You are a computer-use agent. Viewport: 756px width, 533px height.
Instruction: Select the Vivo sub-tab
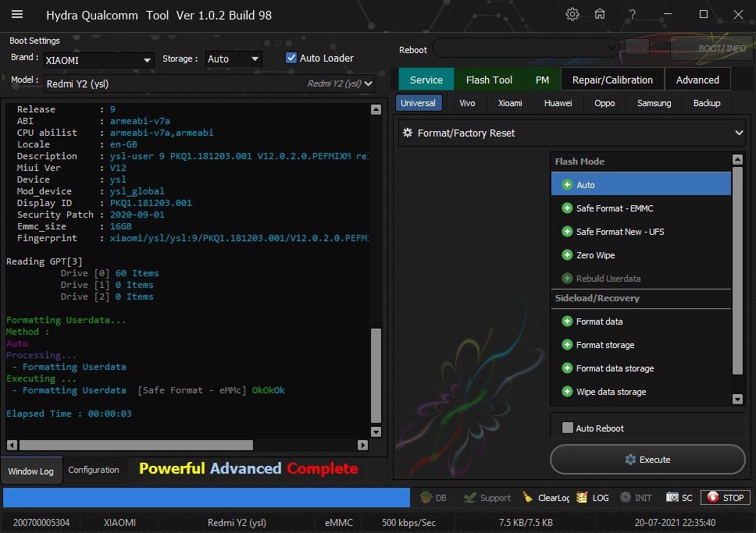pyautogui.click(x=467, y=103)
